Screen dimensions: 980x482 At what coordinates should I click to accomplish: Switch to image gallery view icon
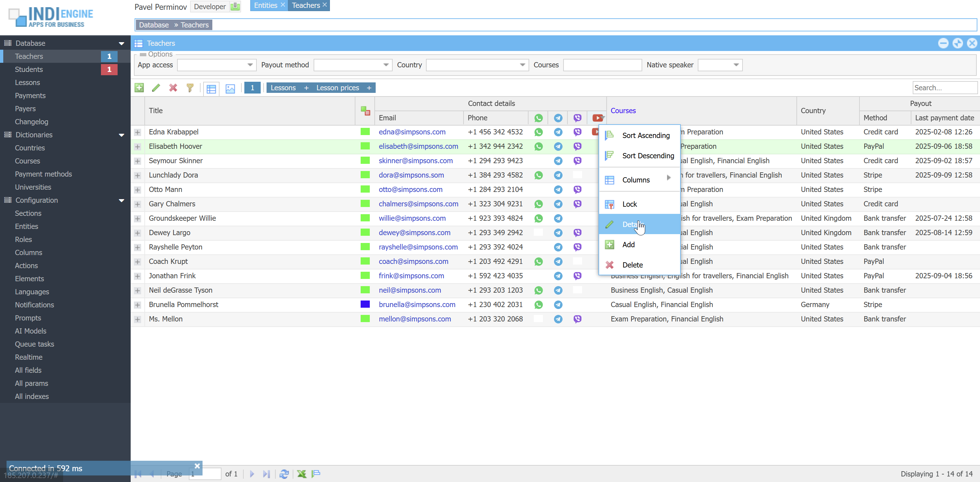coord(230,89)
